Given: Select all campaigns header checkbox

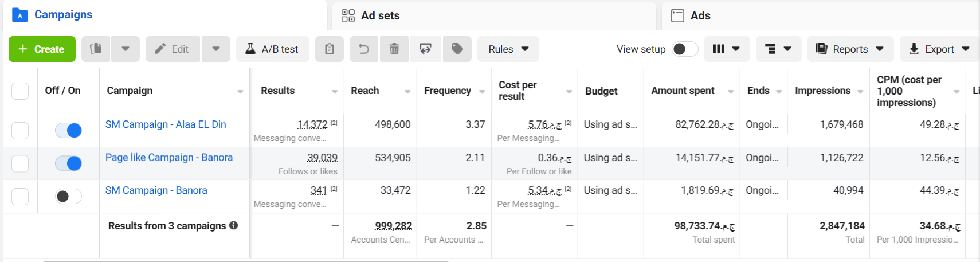Looking at the screenshot, I should (x=20, y=91).
